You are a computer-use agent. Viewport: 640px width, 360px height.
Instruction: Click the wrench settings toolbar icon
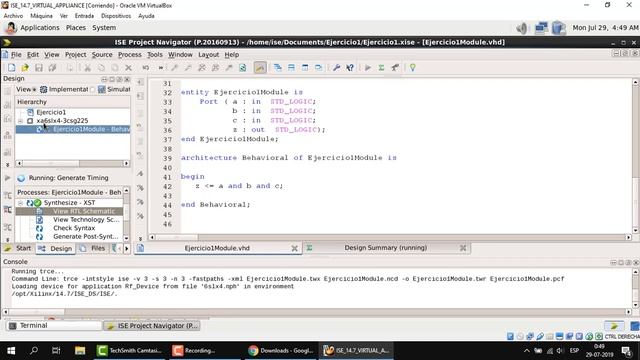336,68
